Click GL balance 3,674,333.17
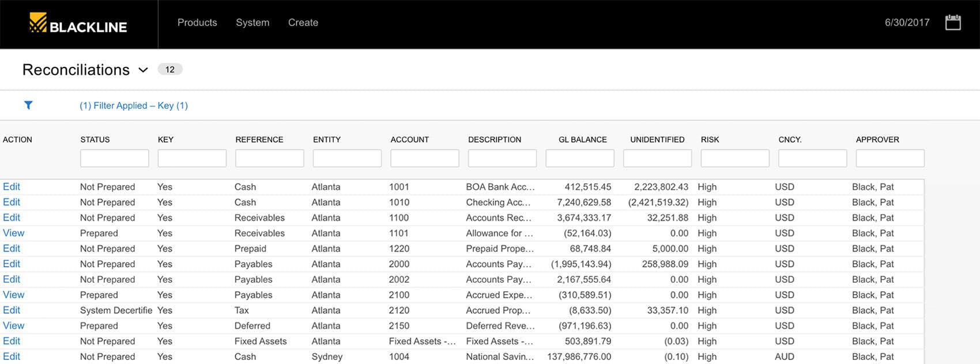The width and height of the screenshot is (980, 364). (x=584, y=218)
